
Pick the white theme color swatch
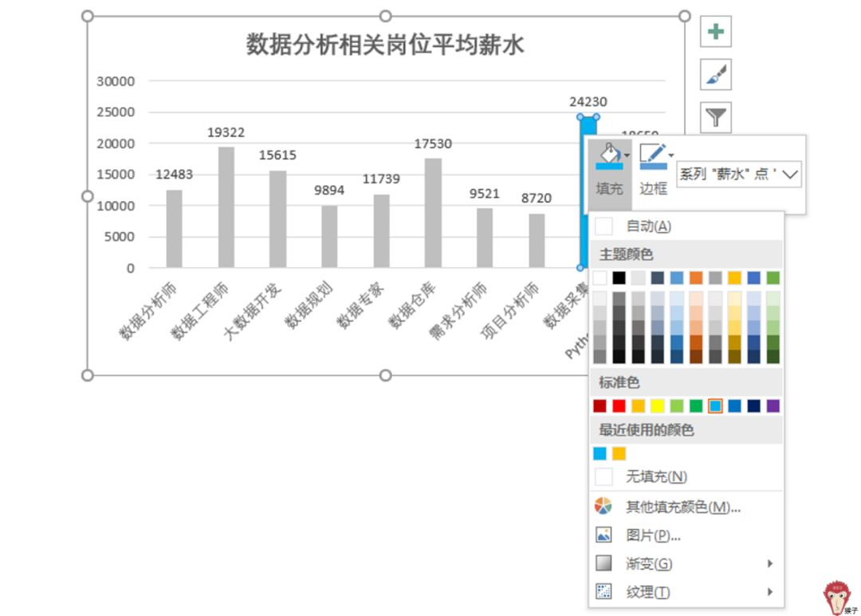[x=600, y=278]
